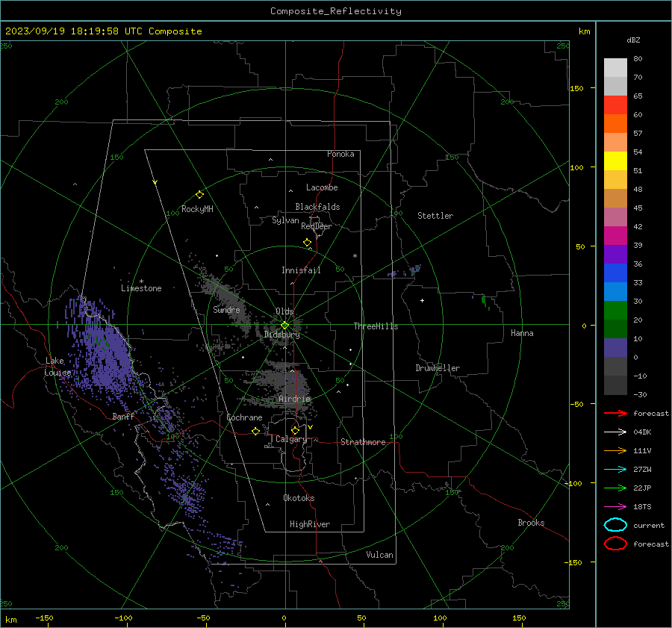672x628 pixels.
Task: Click the red forecast arrow in legend
Action: pyautogui.click(x=615, y=413)
